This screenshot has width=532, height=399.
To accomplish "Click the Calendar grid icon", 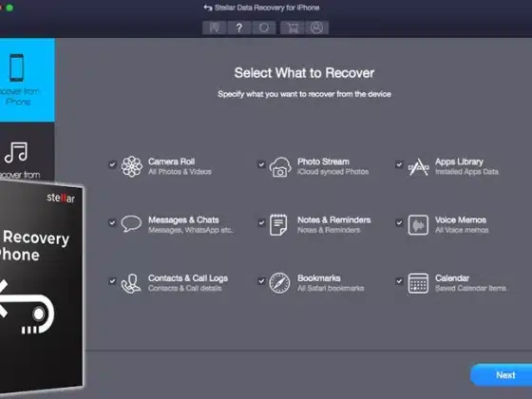I will 418,283.
